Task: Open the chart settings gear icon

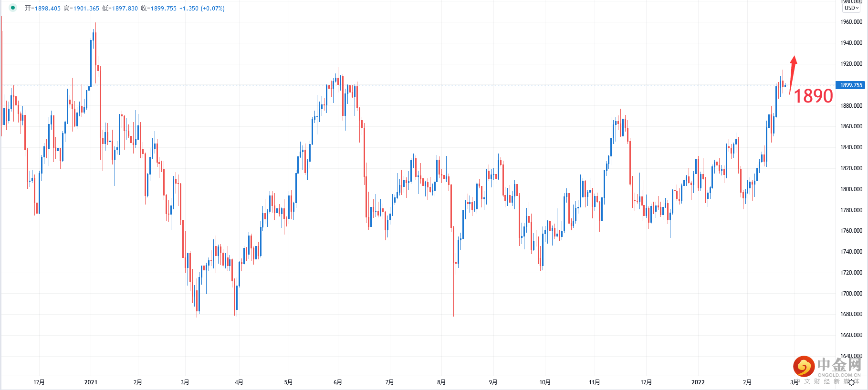Action: click(x=851, y=382)
